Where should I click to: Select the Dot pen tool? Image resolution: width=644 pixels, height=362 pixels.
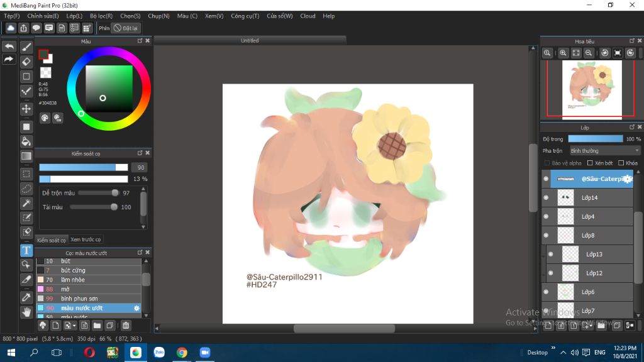26,91
